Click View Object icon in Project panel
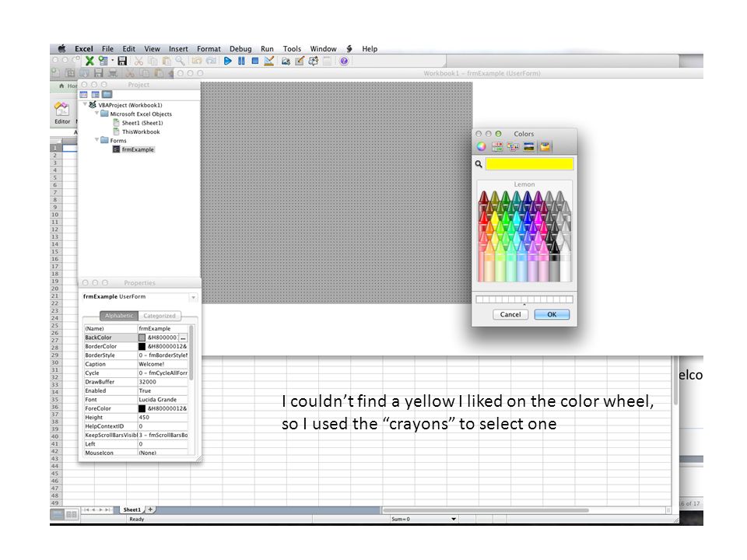This screenshot has height=560, width=747. [95, 94]
